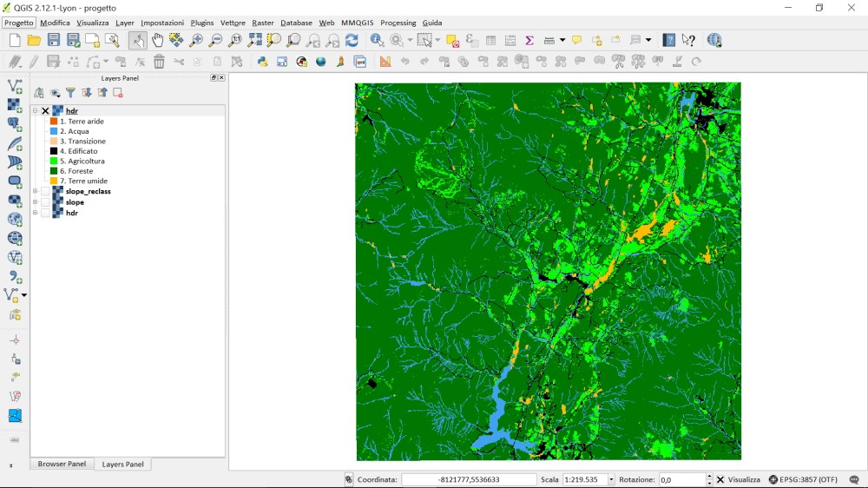868x488 pixels.
Task: Uncheck visibility of top hdr layer
Action: [46, 111]
